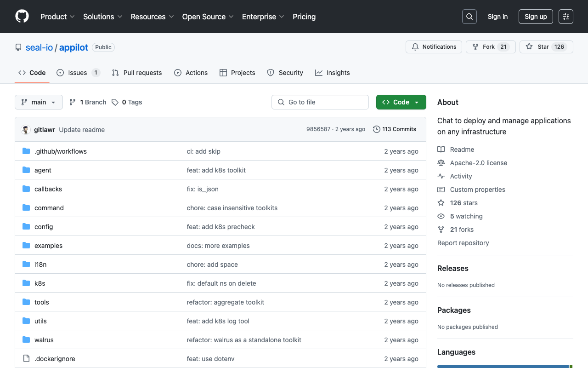Click the languages color bar
The image size is (588, 368).
(505, 366)
